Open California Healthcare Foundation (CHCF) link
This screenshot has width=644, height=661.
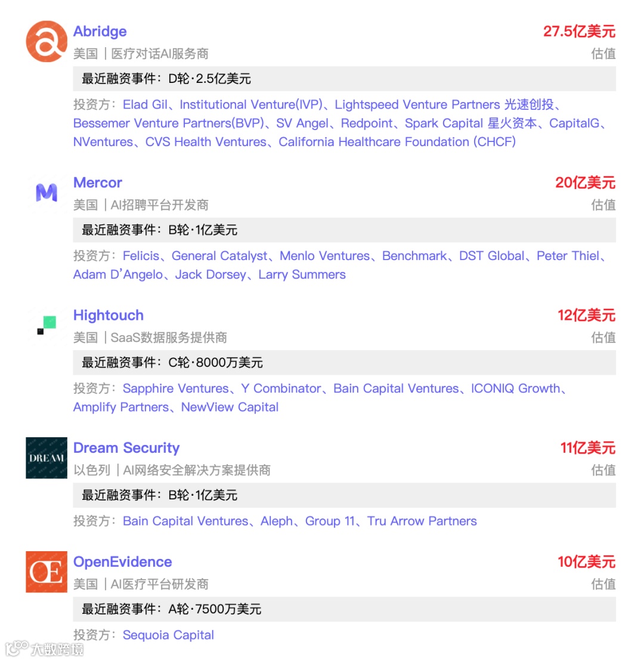(397, 142)
